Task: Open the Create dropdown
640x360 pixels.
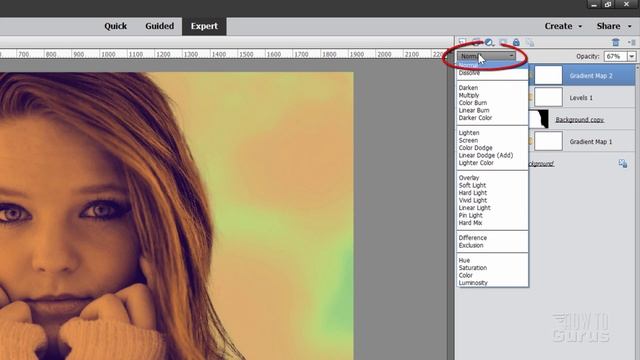Action: [563, 26]
